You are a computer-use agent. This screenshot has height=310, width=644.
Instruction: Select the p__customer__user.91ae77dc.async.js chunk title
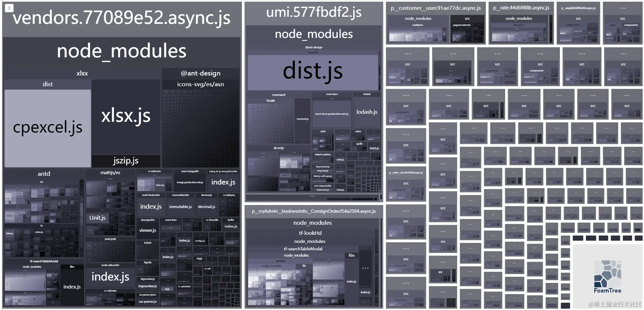(x=435, y=8)
